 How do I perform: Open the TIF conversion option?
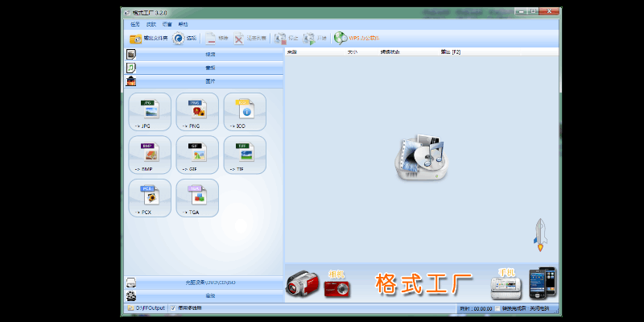[245, 154]
